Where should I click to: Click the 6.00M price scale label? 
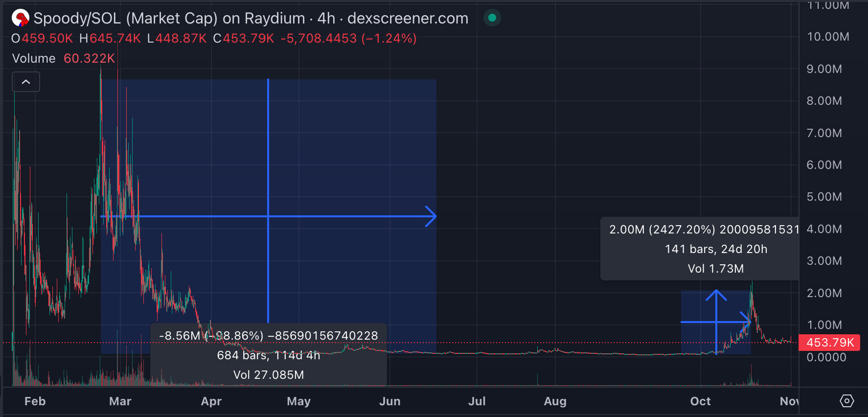824,165
